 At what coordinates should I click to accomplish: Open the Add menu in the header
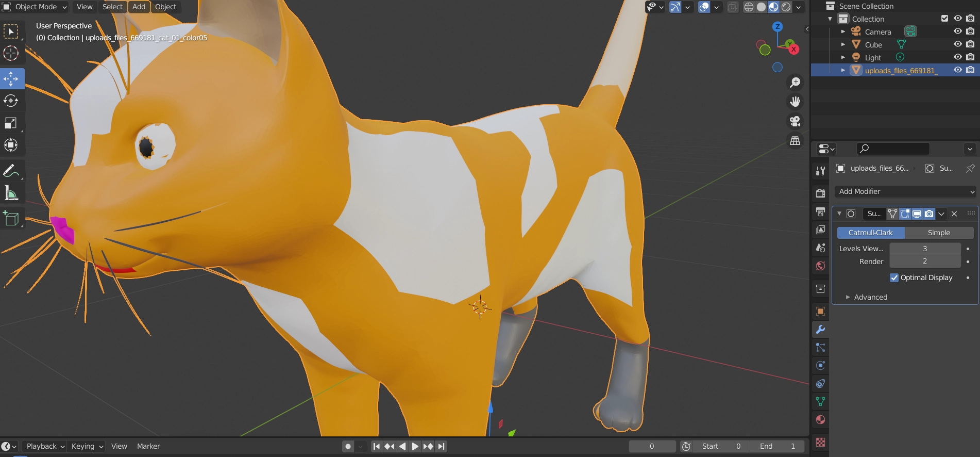point(139,7)
